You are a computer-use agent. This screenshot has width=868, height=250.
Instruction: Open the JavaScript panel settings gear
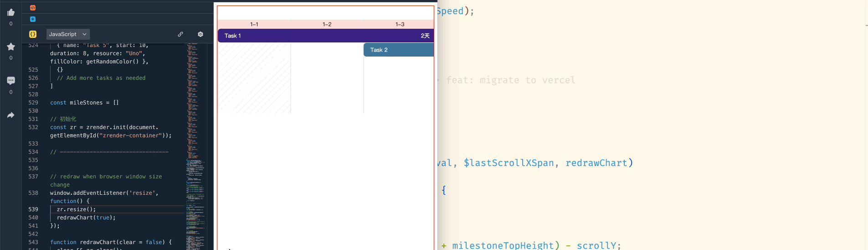coord(200,34)
